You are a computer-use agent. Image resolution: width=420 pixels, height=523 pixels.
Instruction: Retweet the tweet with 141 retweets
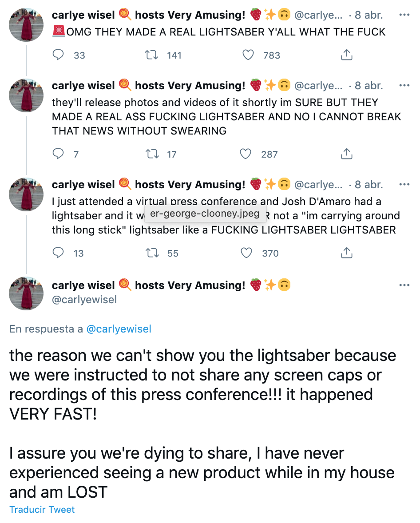152,55
